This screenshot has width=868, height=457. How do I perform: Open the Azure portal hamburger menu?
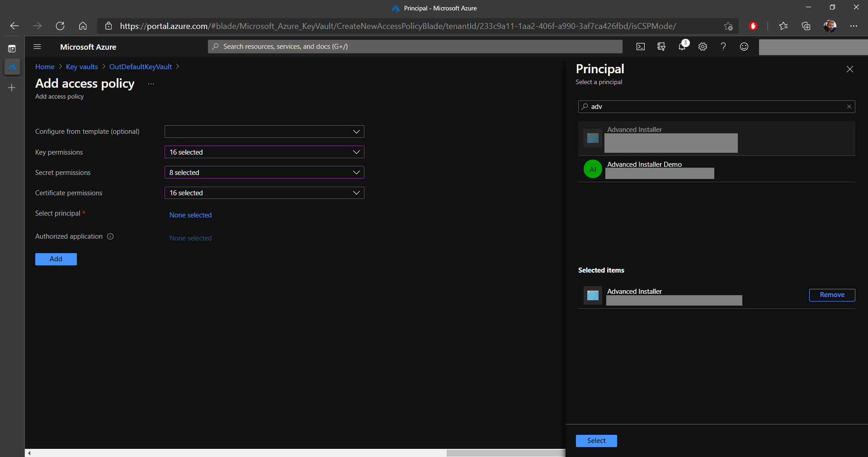coord(38,47)
